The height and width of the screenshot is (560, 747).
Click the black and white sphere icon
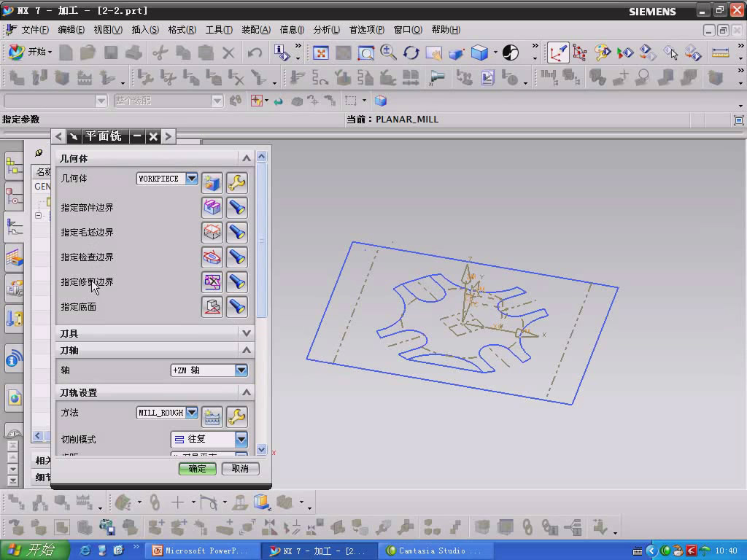coord(511,52)
